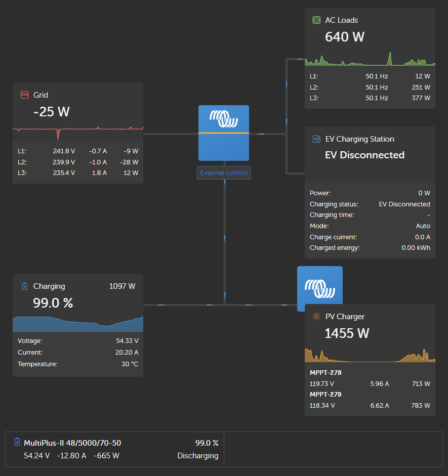This screenshot has width=448, height=476.
Task: Click the Grid meter icon
Action: click(25, 95)
